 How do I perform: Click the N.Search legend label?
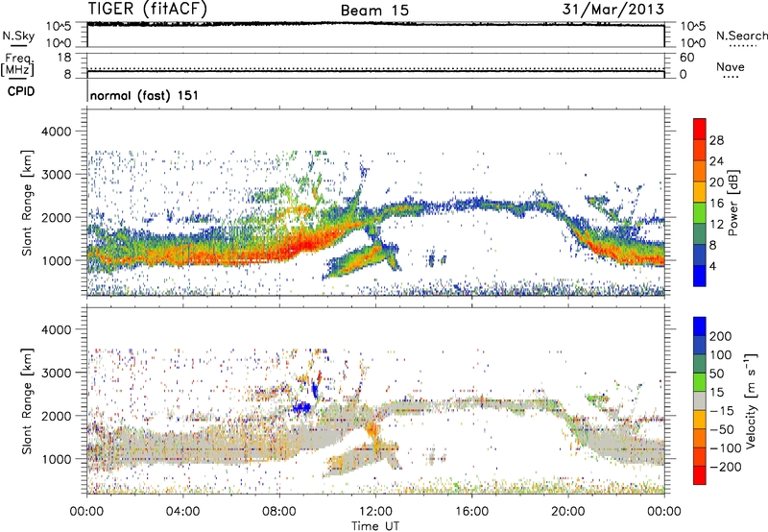click(x=742, y=36)
